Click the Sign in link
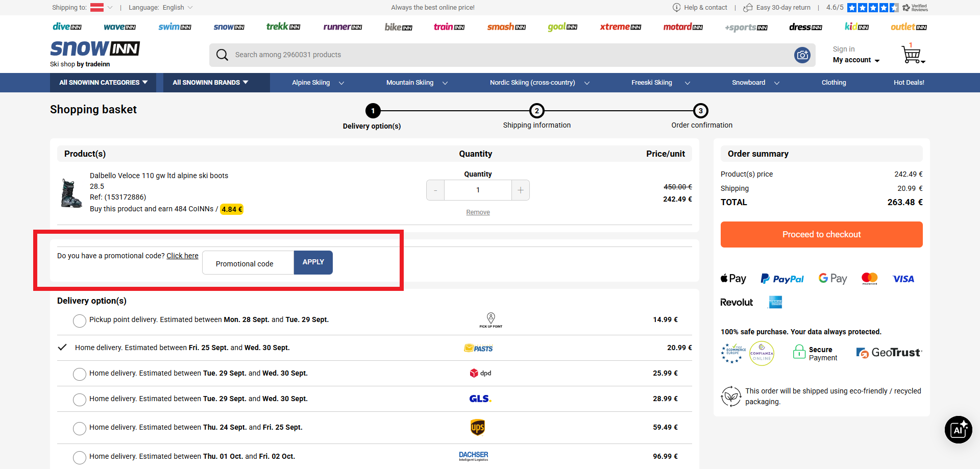Screen dimensions: 980x469 844,49
